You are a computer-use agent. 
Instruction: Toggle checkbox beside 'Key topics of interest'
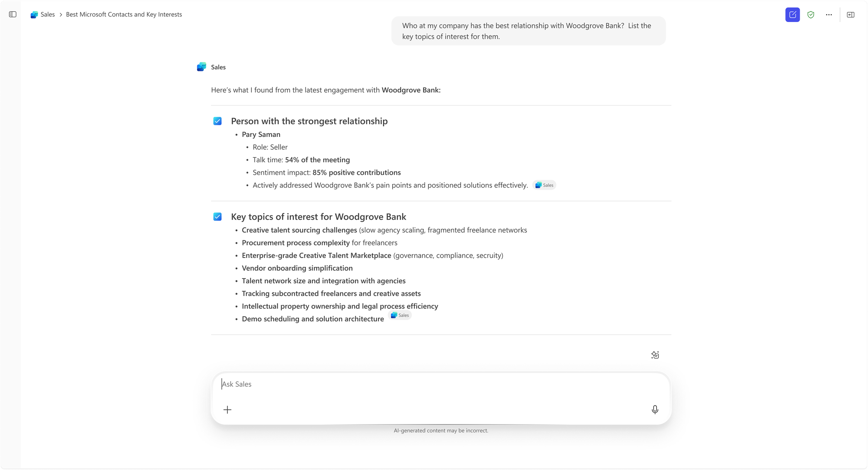(x=217, y=216)
